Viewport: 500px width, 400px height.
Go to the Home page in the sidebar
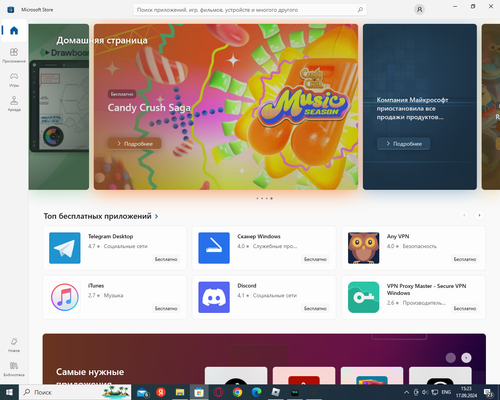click(x=14, y=31)
